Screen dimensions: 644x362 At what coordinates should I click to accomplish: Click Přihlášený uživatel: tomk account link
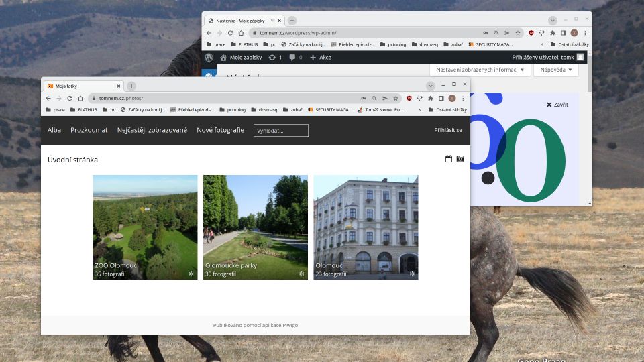548,58
